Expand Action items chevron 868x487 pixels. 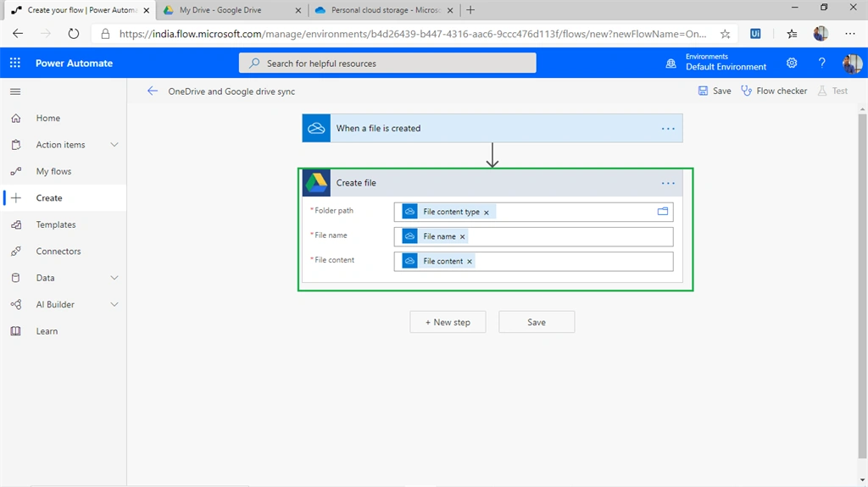coord(114,145)
